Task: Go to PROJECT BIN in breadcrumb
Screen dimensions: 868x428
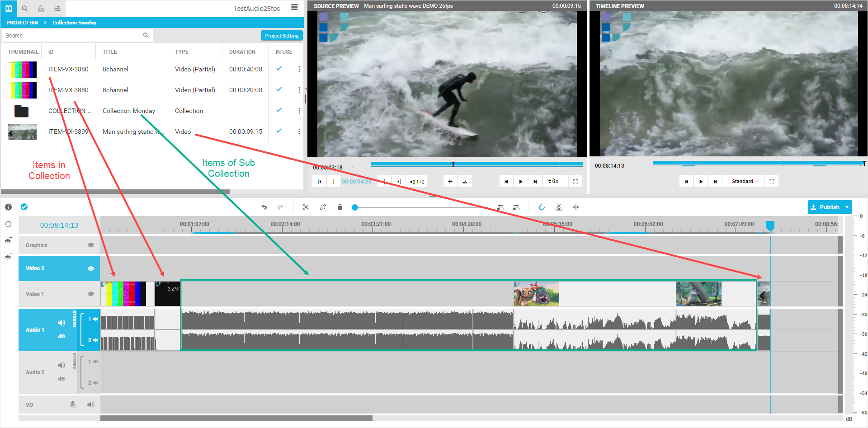Action: click(x=23, y=23)
